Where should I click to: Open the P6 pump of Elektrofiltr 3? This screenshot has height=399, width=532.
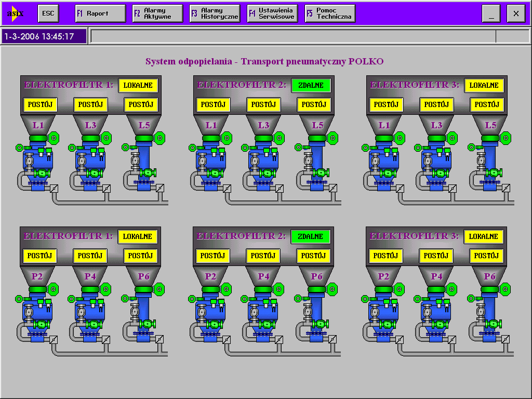(x=488, y=317)
